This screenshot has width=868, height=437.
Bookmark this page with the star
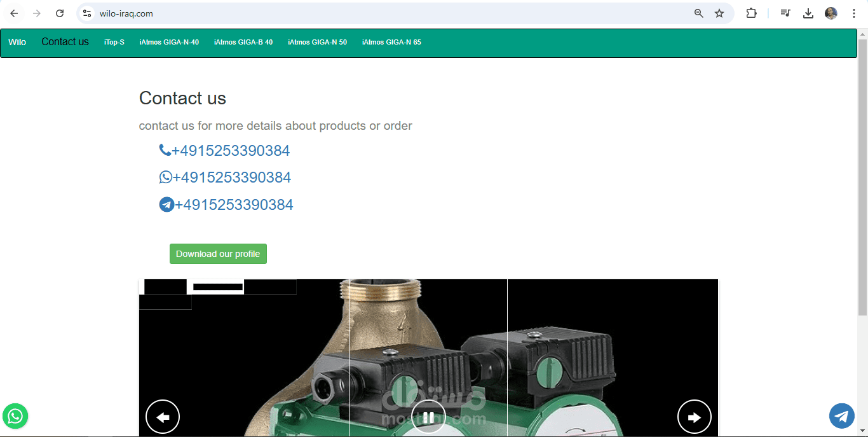[719, 13]
